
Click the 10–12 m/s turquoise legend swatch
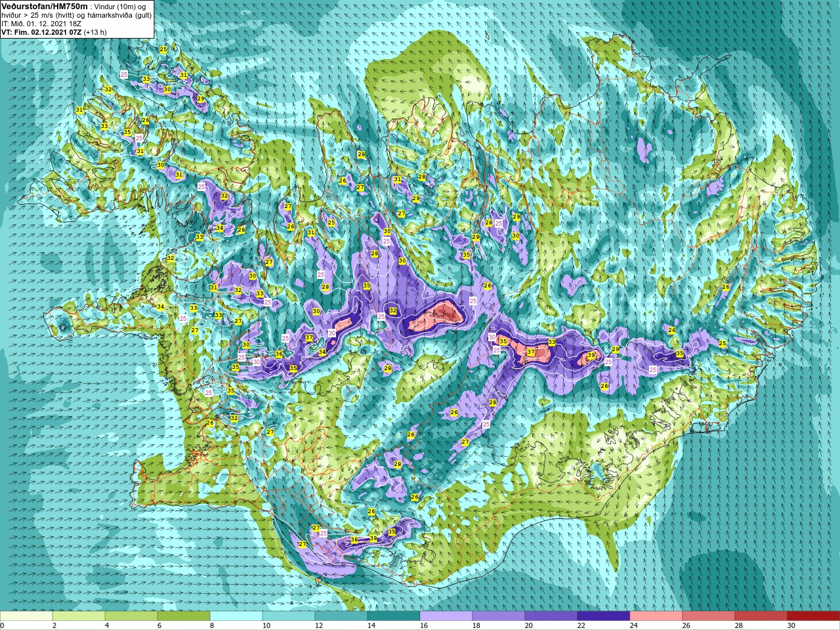point(289,616)
